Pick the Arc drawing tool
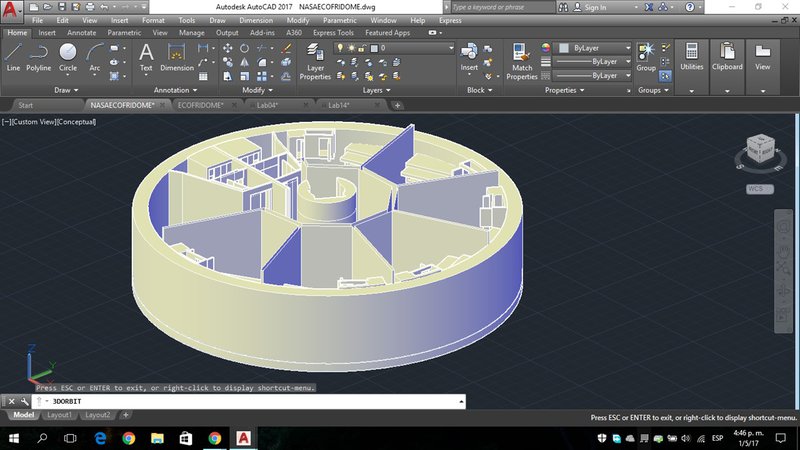This screenshot has width=800, height=450. (95, 54)
